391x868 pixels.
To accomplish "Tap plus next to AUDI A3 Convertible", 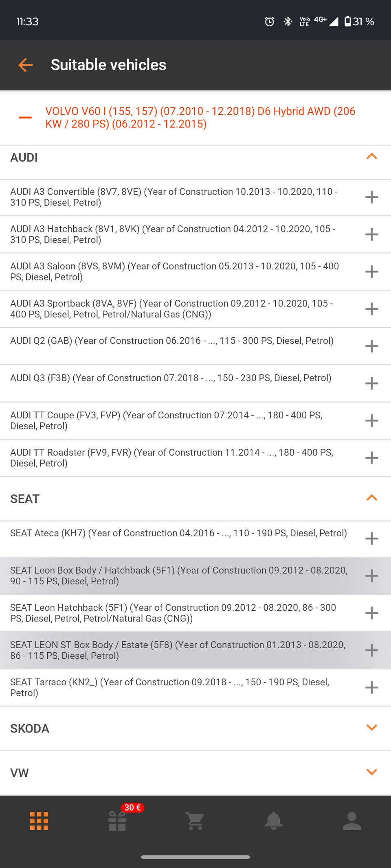I will click(x=371, y=197).
